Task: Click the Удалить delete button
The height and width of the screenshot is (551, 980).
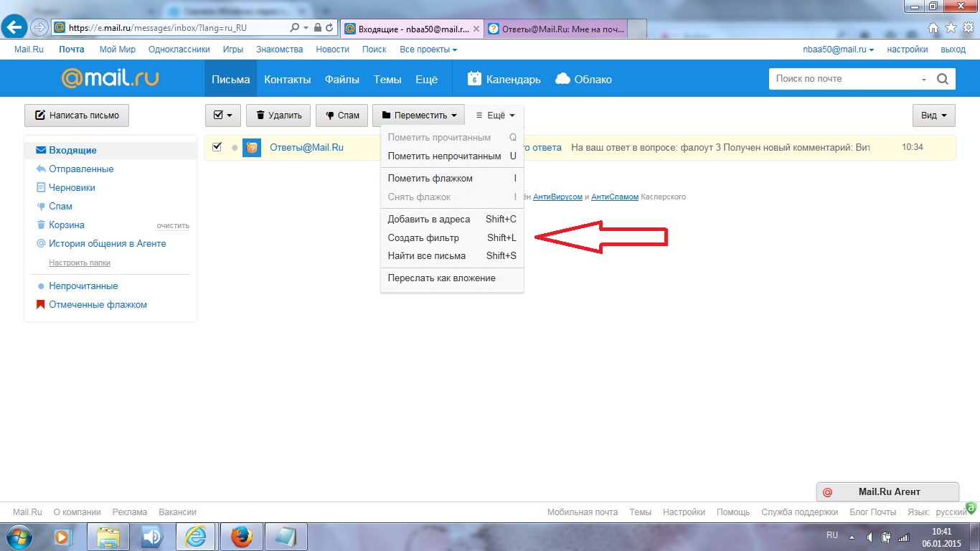Action: (x=278, y=115)
